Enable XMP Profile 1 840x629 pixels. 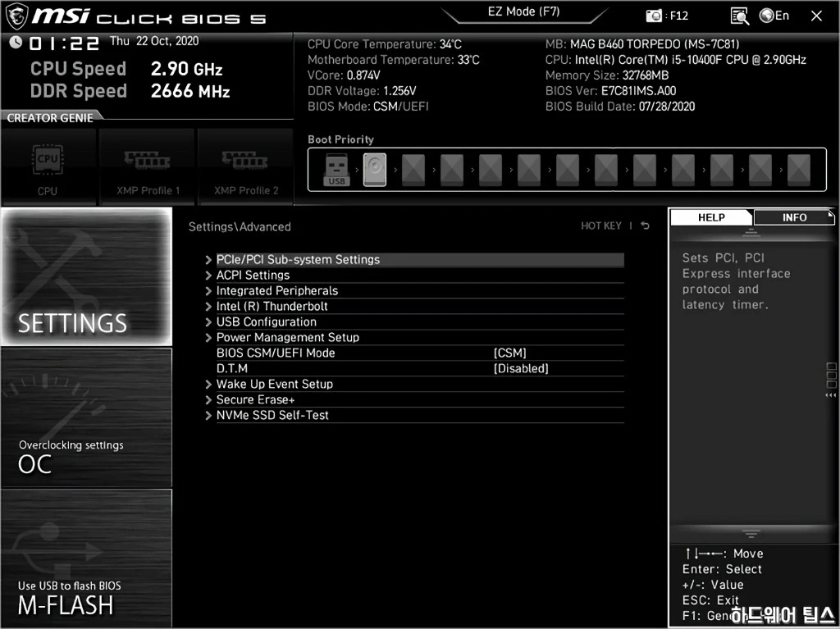pos(148,167)
